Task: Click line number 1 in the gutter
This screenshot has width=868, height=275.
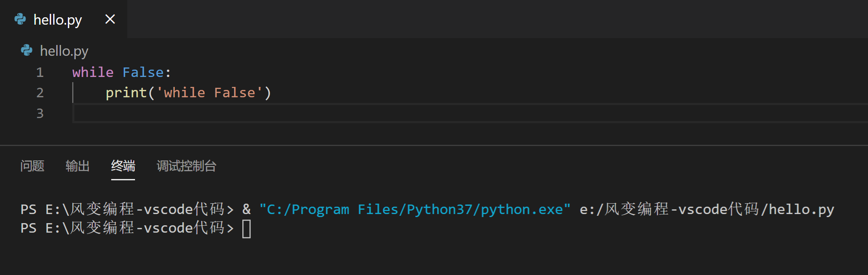Action: coord(40,72)
